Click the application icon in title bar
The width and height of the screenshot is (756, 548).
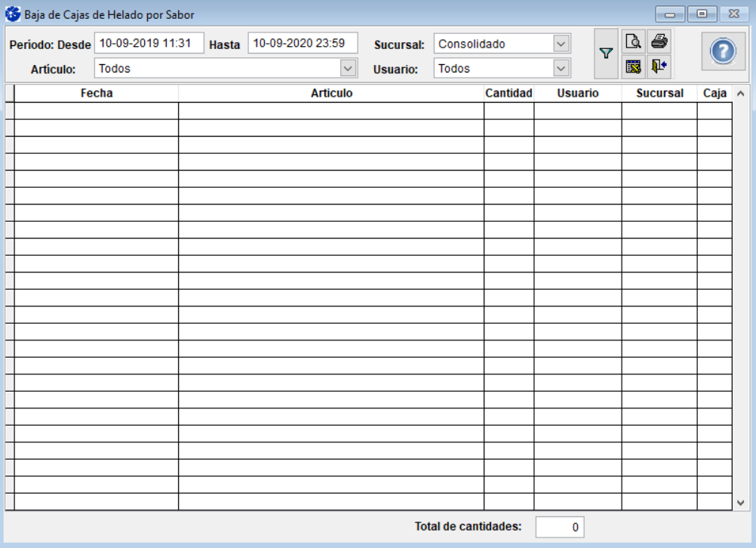pyautogui.click(x=13, y=14)
